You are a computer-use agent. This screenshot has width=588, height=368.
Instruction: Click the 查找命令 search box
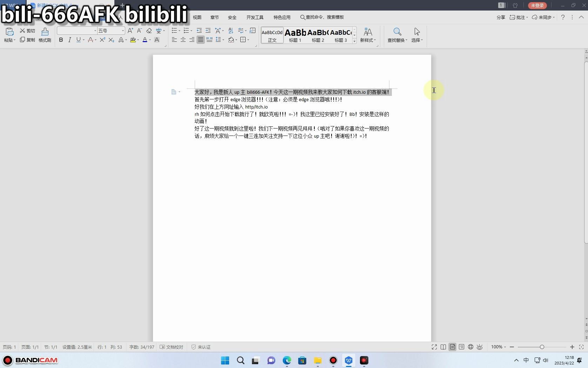click(x=322, y=17)
